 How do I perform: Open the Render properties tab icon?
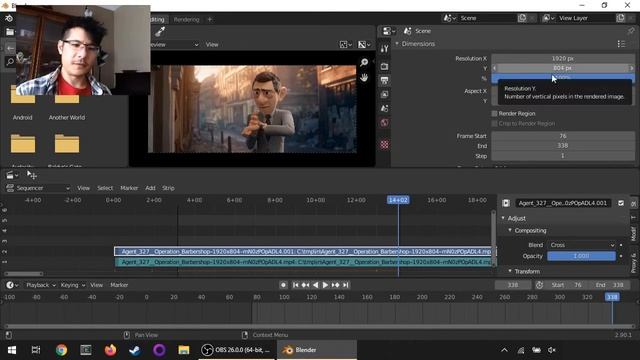pos(384,66)
